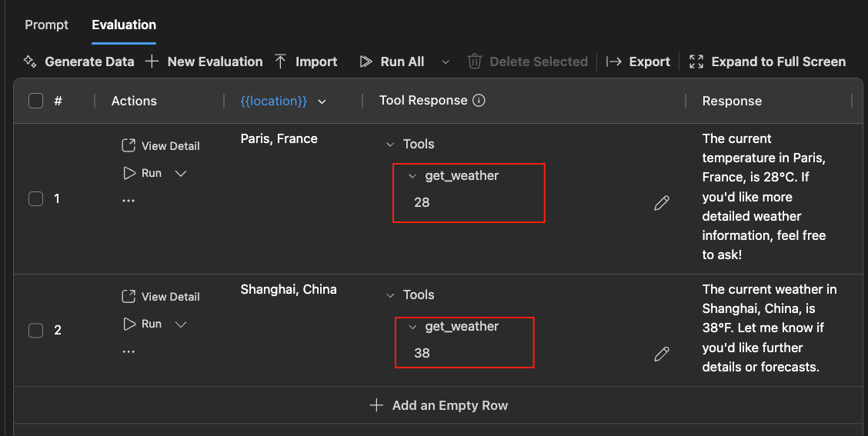Toggle the select-all header checkbox
868x436 pixels.
(x=35, y=101)
